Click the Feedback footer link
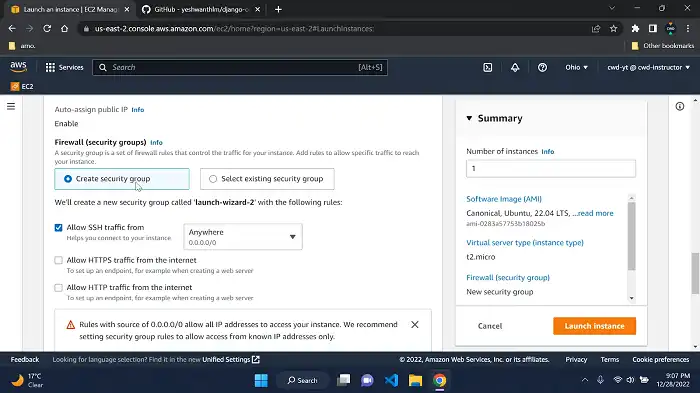This screenshot has width=700, height=393. click(25, 360)
